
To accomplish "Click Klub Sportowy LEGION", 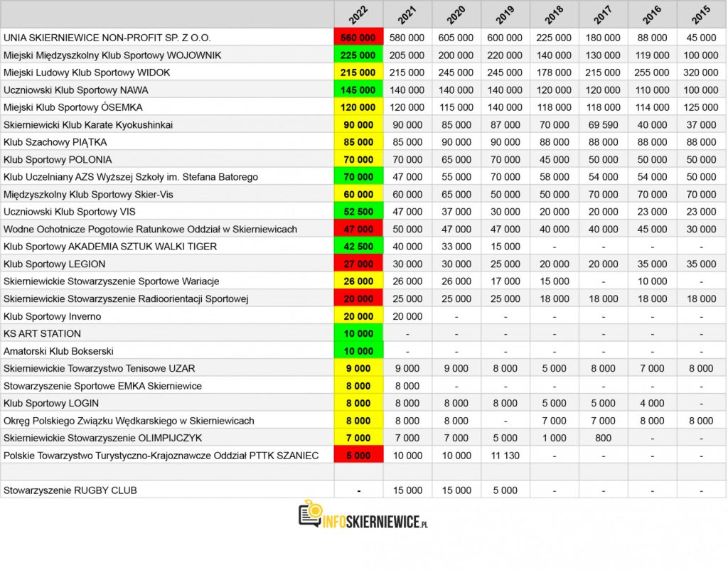I will point(54,264).
